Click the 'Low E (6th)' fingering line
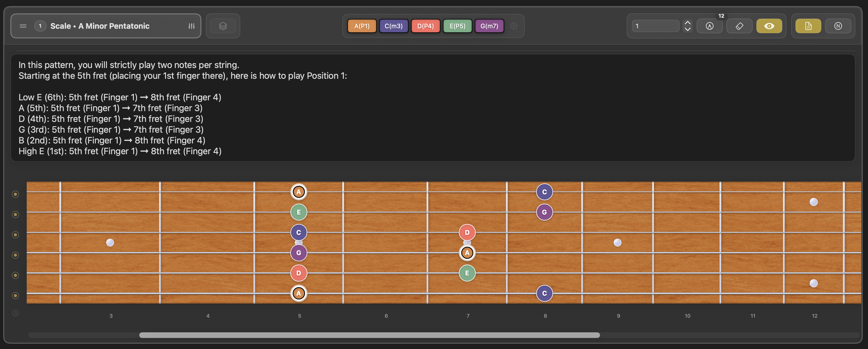 pos(120,97)
